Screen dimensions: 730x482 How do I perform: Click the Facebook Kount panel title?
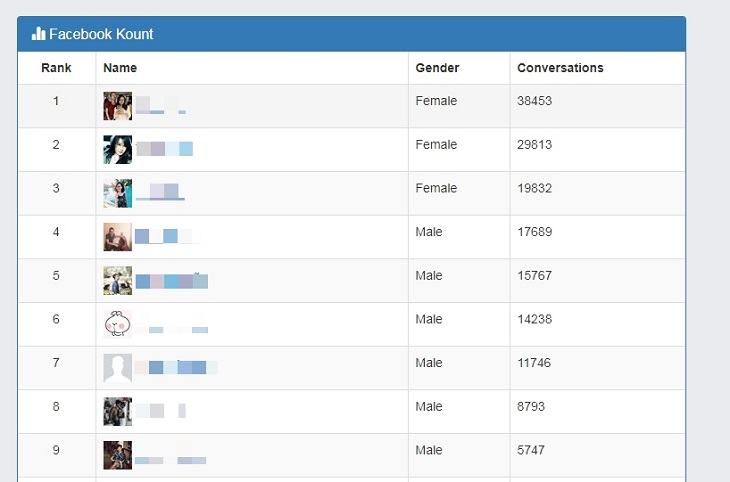[x=101, y=34]
